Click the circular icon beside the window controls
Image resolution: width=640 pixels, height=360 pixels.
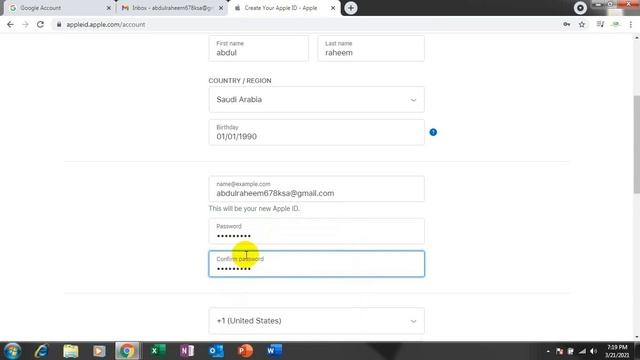coord(580,8)
